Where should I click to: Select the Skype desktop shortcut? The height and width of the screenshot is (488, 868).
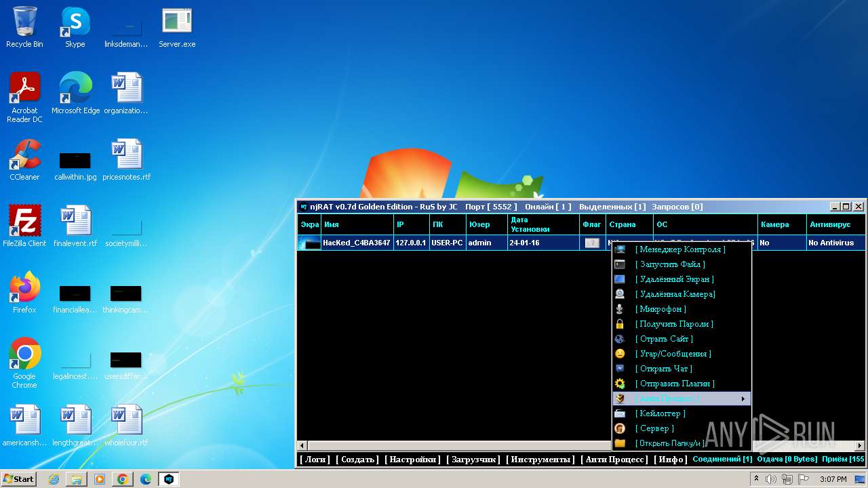[x=75, y=28]
